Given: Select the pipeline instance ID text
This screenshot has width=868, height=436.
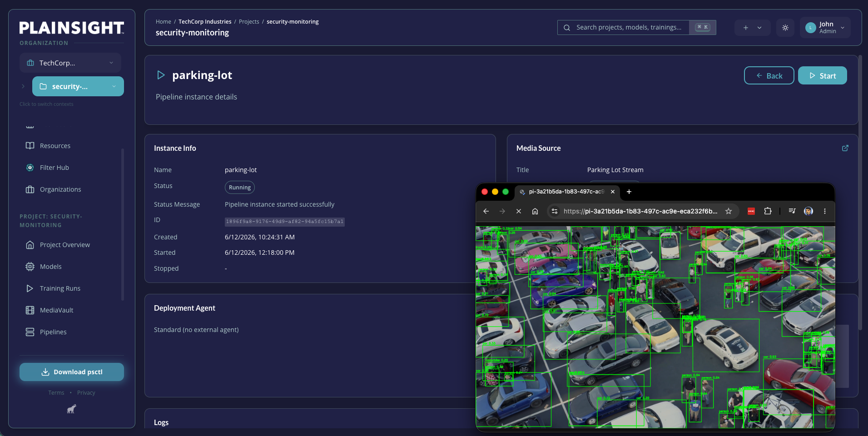Looking at the screenshot, I should (x=285, y=222).
